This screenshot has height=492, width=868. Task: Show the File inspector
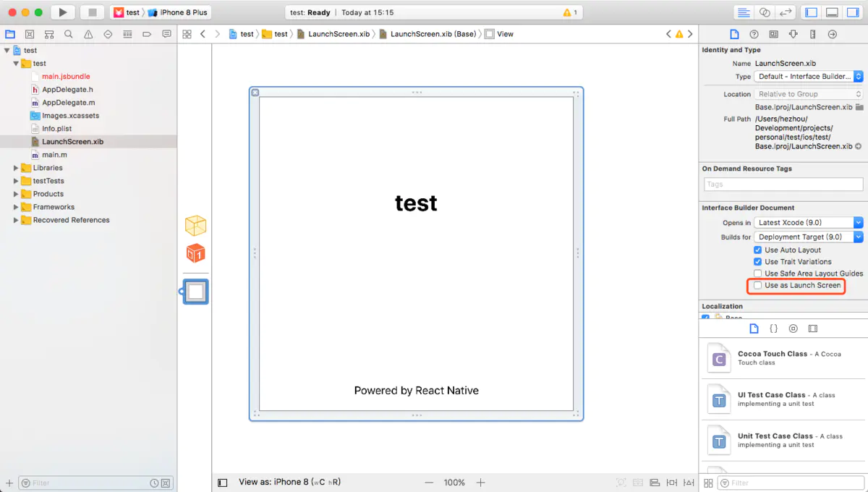(x=734, y=34)
